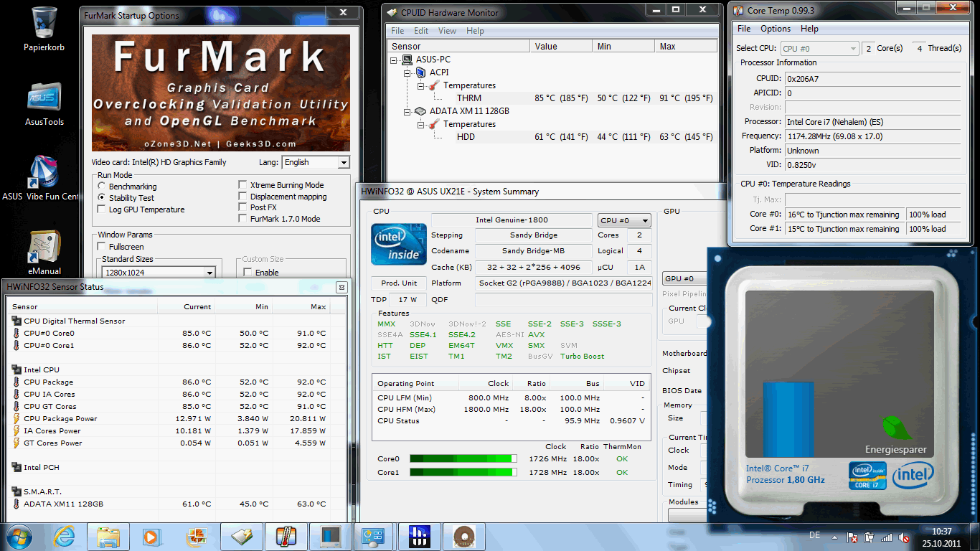Open the AsusTools desktop icon
The width and height of the screenshot is (980, 551).
(x=44, y=103)
